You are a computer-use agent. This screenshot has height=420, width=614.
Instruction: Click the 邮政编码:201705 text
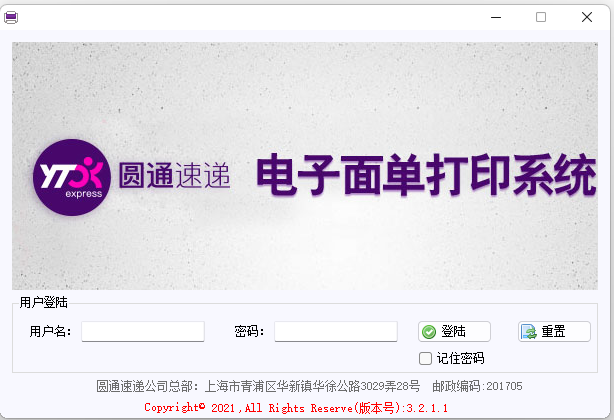[x=477, y=386]
